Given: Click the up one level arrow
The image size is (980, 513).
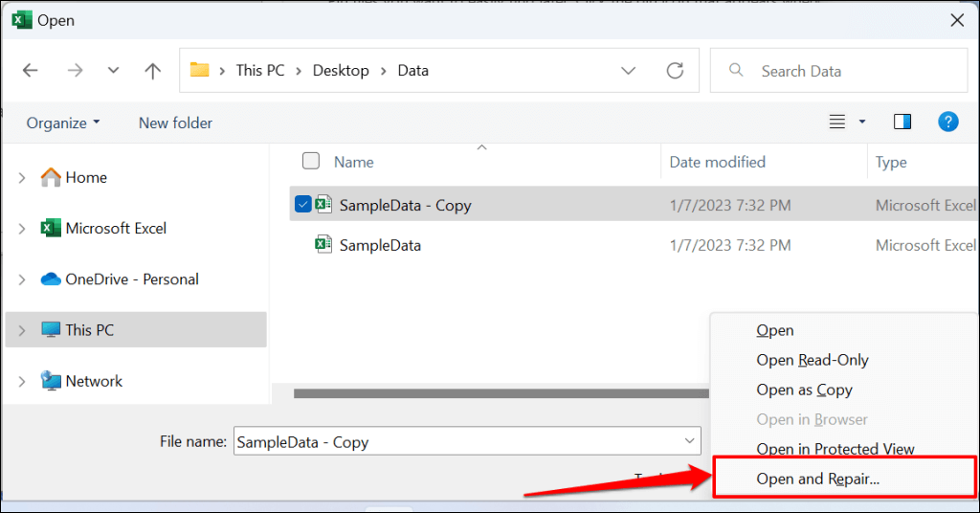Looking at the screenshot, I should point(152,71).
